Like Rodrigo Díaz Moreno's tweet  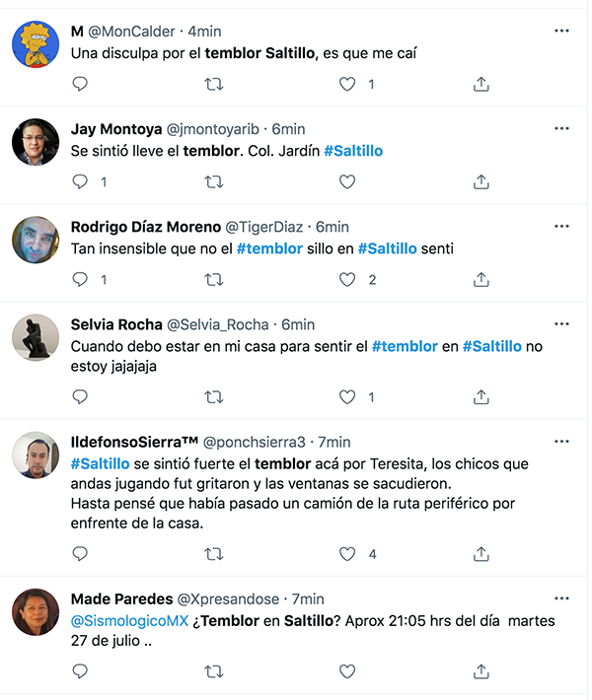347,279
